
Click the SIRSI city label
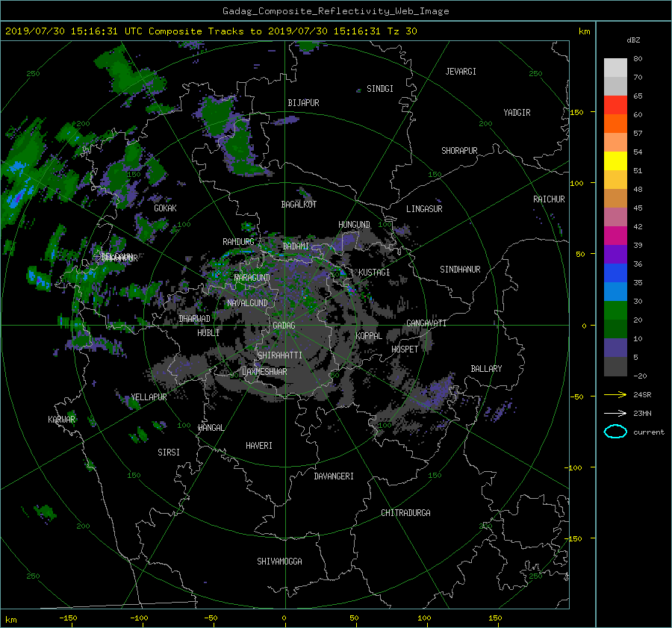click(x=169, y=453)
